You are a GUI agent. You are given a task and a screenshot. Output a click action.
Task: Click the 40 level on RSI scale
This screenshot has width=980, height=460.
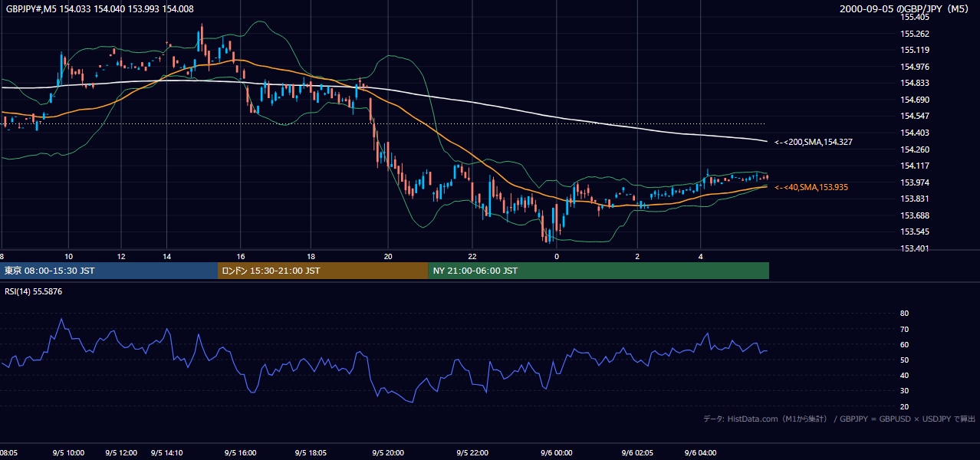coord(904,375)
